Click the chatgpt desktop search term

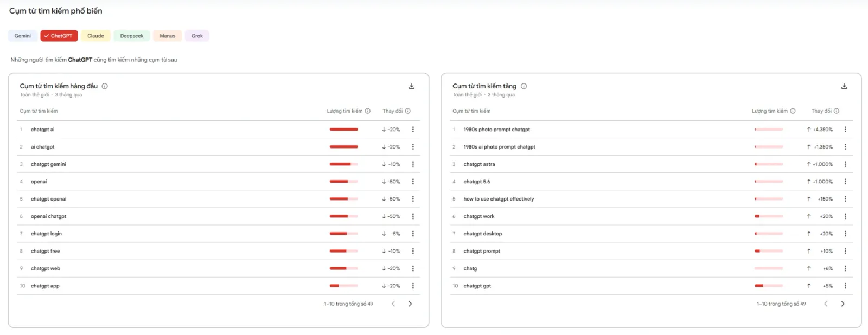click(483, 234)
